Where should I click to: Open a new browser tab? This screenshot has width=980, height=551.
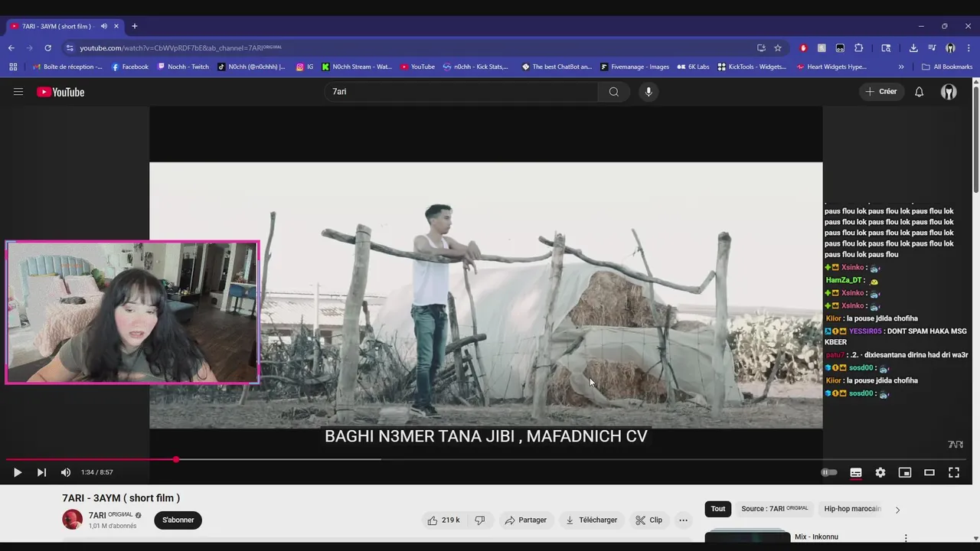[x=134, y=26]
